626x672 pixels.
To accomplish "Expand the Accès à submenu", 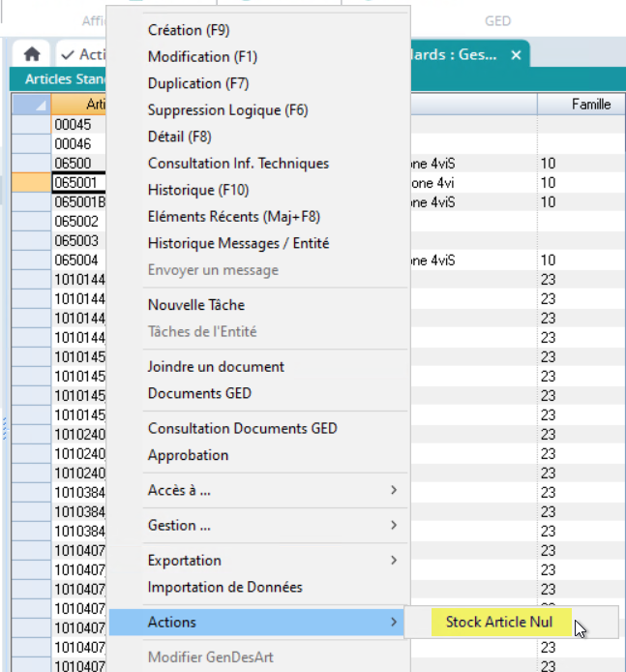I will point(393,490).
